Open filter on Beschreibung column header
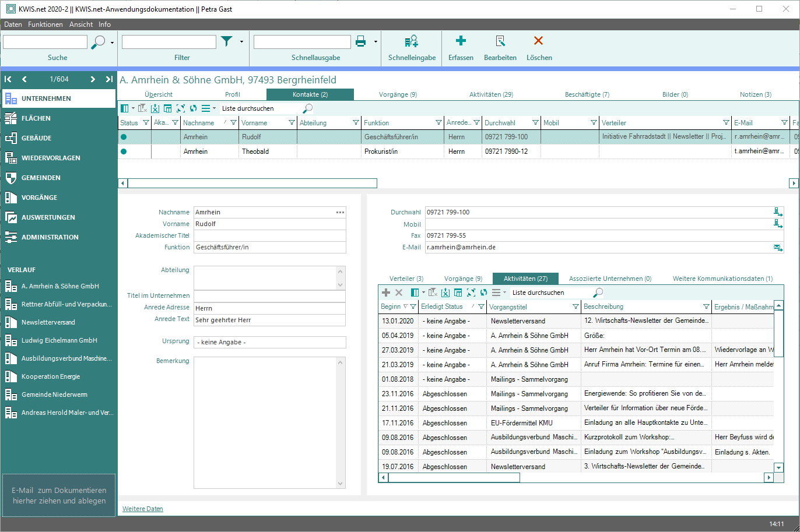 (x=707, y=306)
